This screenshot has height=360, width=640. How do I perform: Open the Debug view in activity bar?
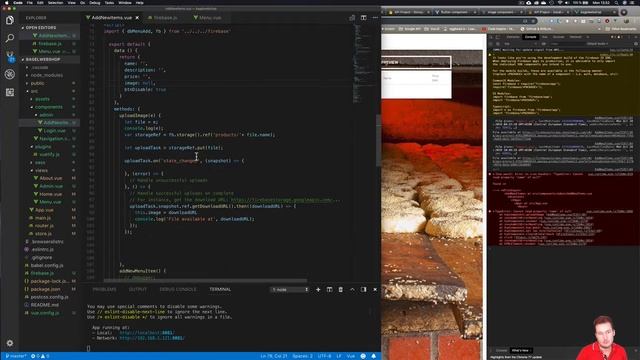(10, 74)
